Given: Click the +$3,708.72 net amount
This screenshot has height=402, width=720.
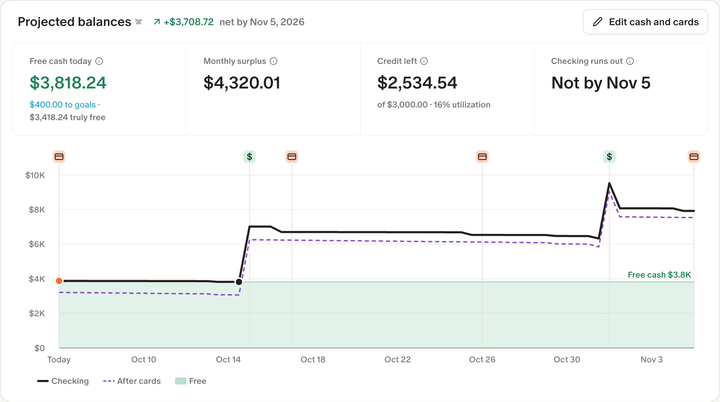Looking at the screenshot, I should pyautogui.click(x=188, y=22).
